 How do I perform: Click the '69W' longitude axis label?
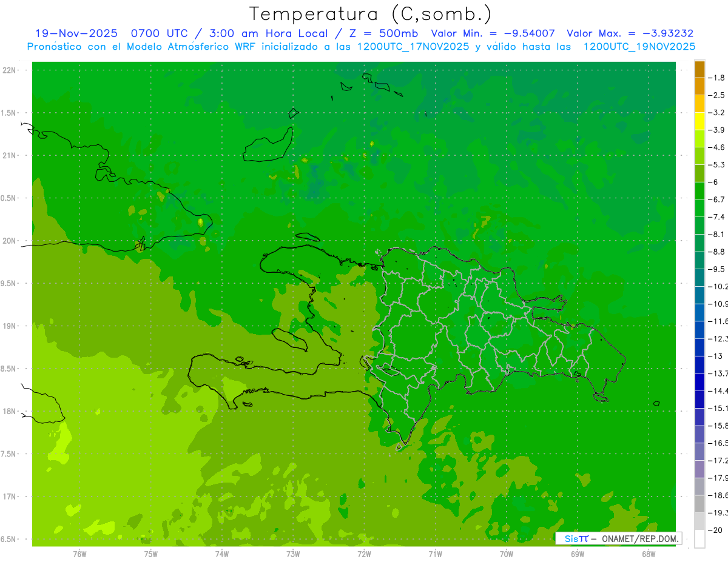(x=578, y=554)
